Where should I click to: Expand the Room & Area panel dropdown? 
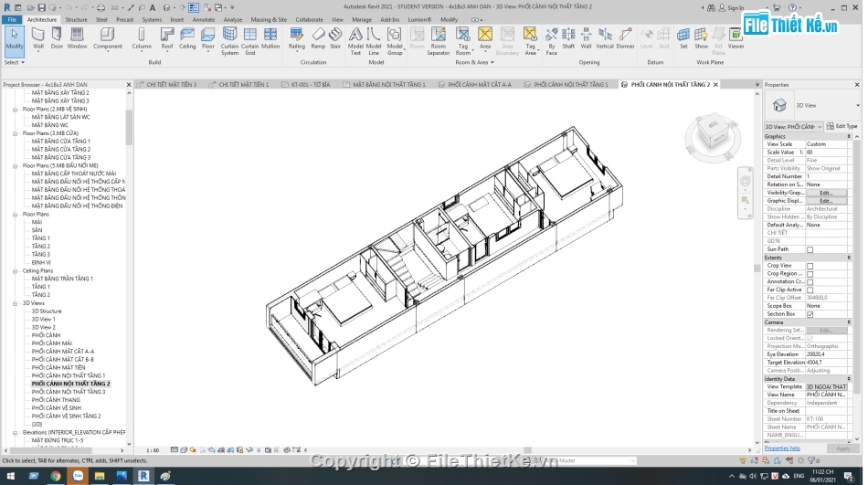tap(474, 62)
